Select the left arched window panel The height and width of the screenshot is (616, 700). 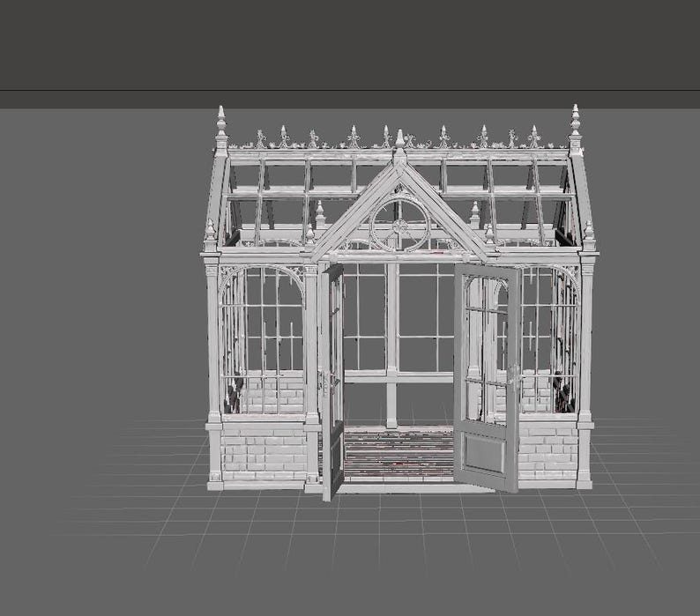(262, 339)
